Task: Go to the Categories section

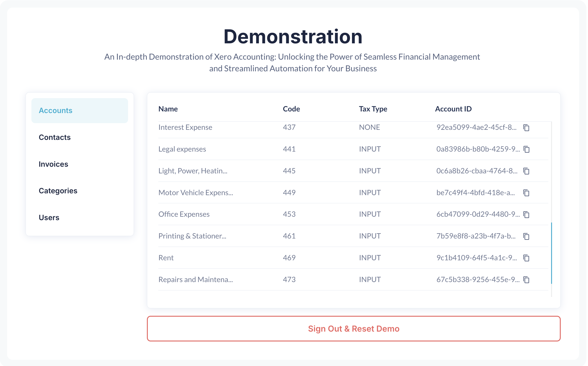Action: pyautogui.click(x=58, y=191)
